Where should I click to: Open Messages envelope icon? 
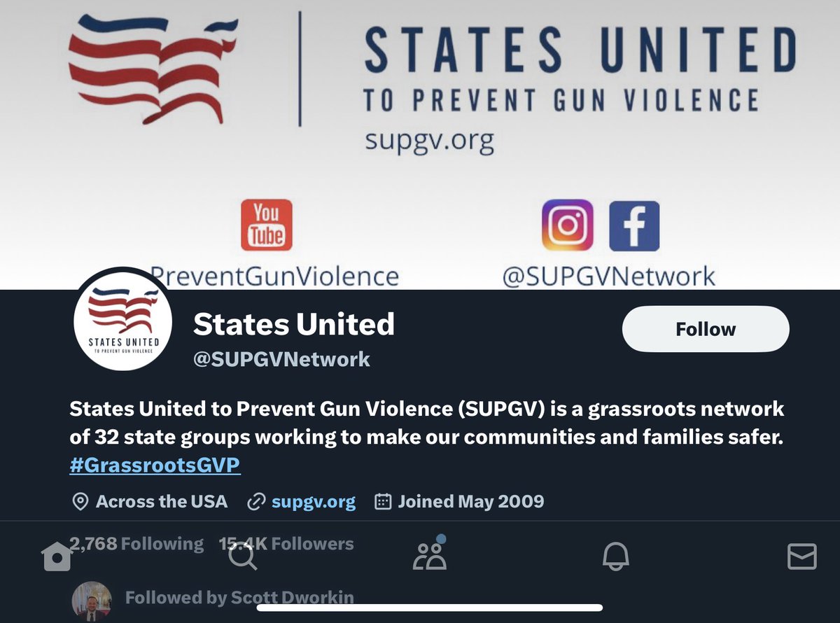click(801, 557)
